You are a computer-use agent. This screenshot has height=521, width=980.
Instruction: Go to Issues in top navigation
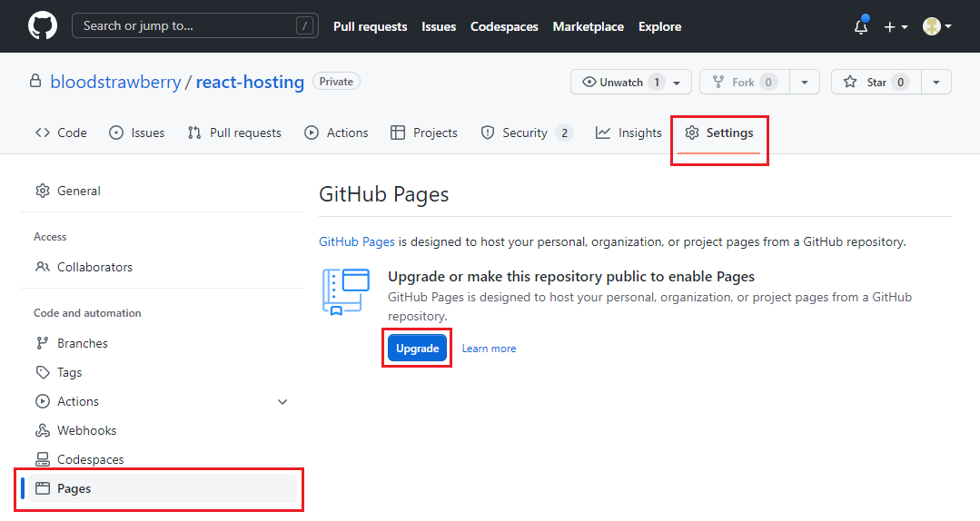point(439,27)
